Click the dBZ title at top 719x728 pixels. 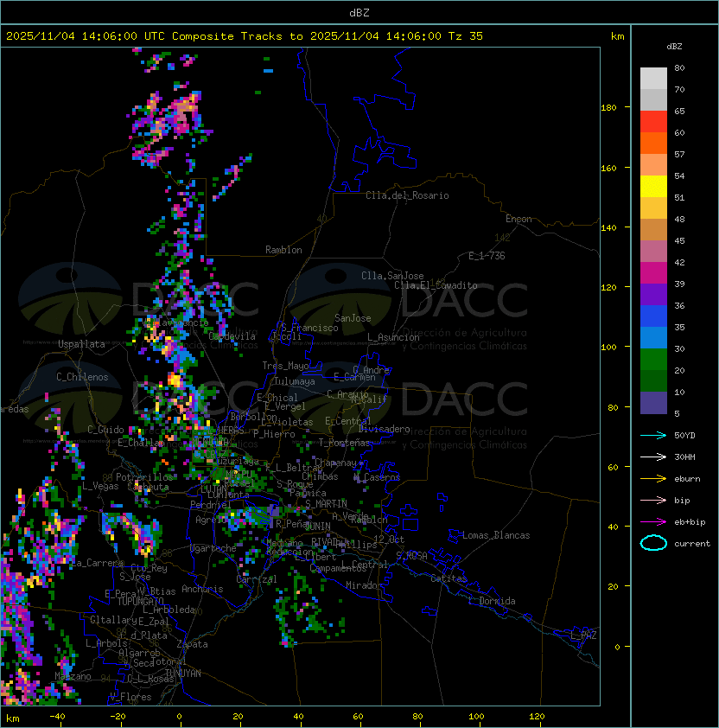click(359, 13)
